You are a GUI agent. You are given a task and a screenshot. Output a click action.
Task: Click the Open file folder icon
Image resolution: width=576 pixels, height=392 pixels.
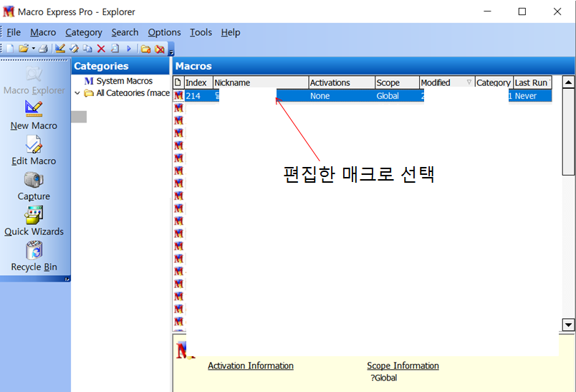(24, 49)
